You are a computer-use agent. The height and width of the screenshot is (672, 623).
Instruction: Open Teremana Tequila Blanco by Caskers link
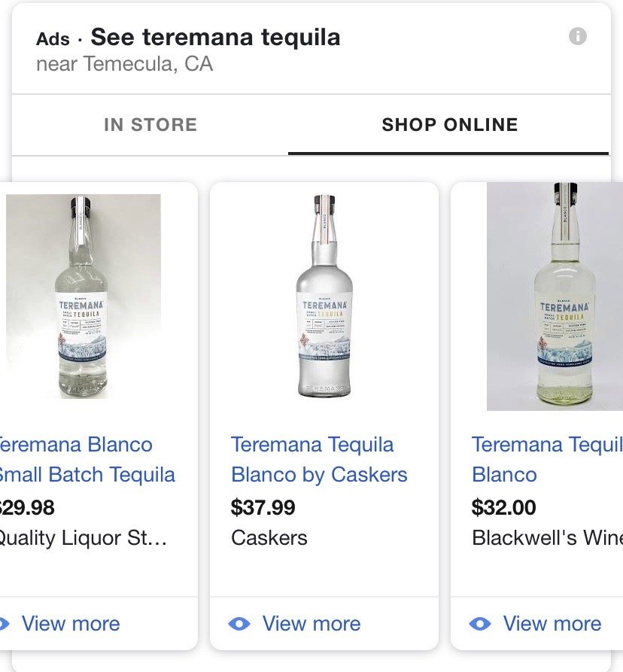[x=319, y=460]
